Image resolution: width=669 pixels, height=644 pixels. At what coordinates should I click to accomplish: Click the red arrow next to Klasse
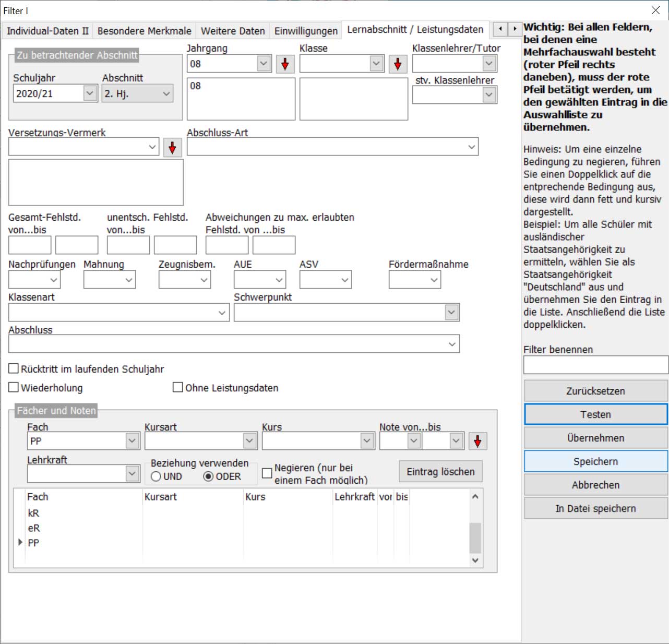398,64
